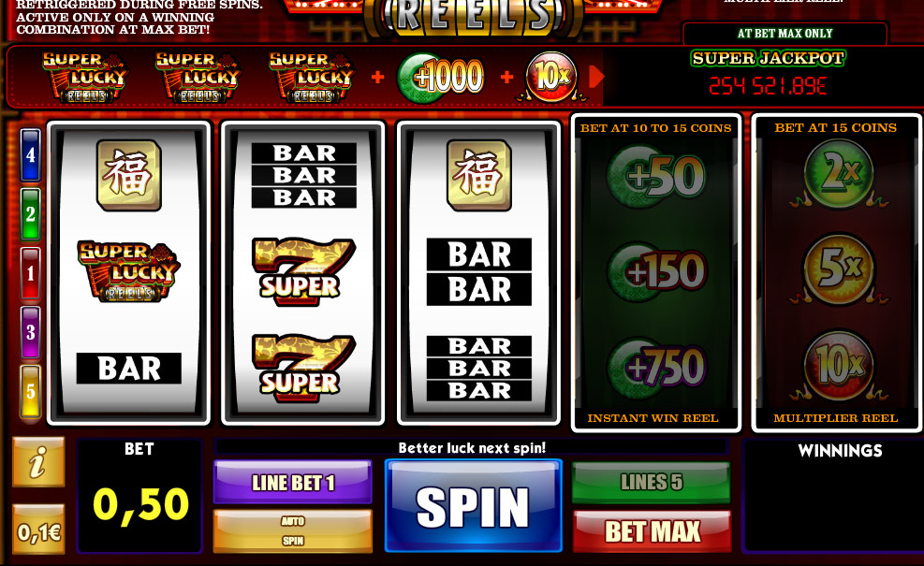This screenshot has width=924, height=566.
Task: Click the Super Jackpot amount display
Action: tap(768, 86)
